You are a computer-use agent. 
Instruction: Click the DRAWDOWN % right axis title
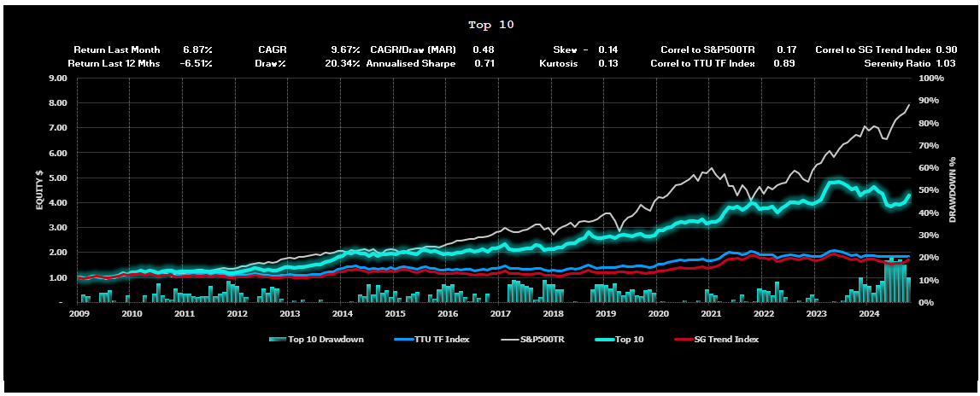pos(949,190)
